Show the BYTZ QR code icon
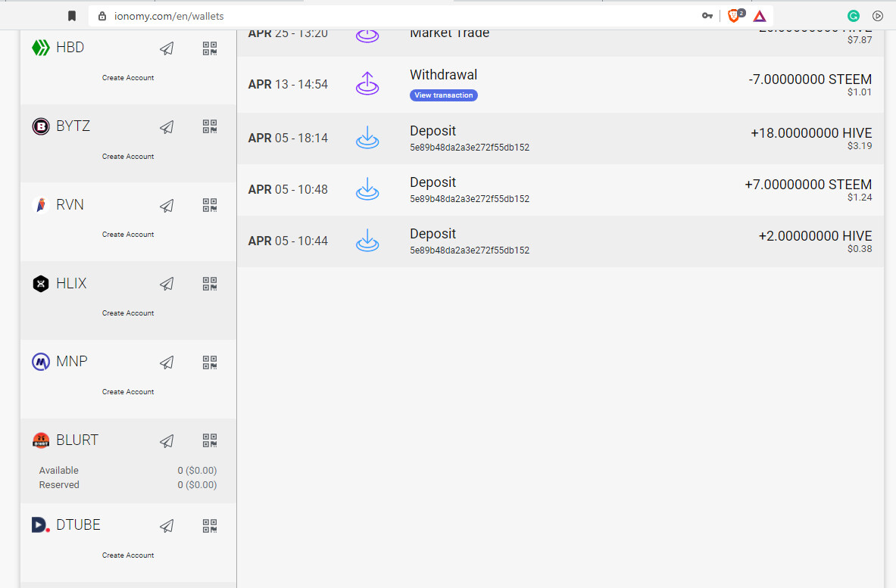 210,126
